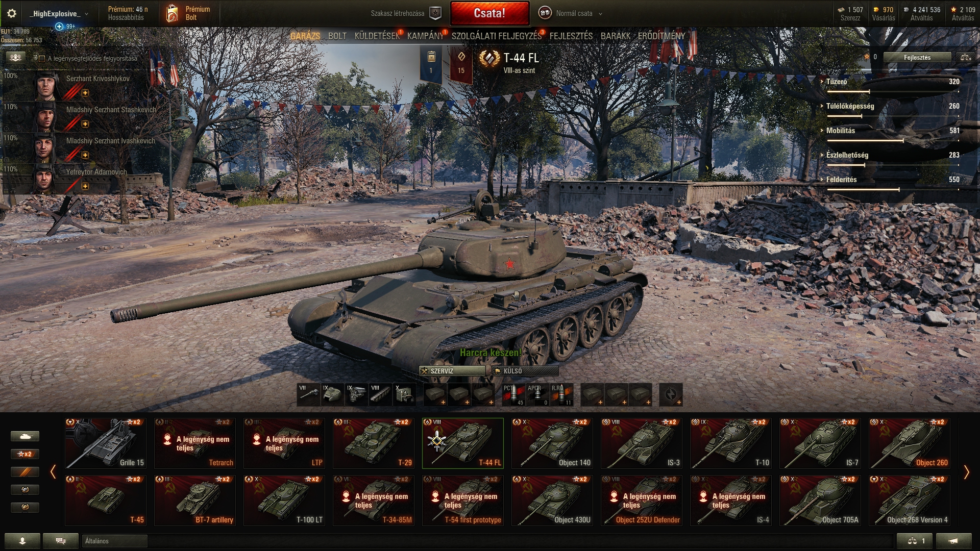Switch to the BOLT tab
980x551 pixels.
[337, 36]
